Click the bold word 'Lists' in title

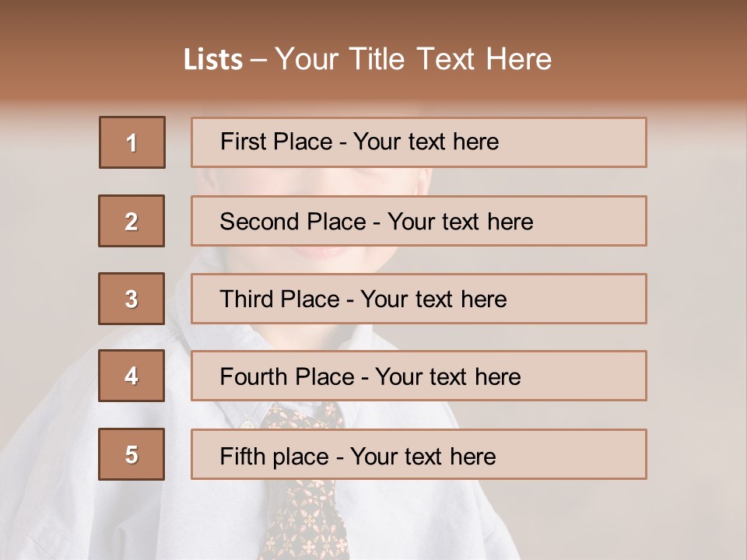[x=213, y=60]
